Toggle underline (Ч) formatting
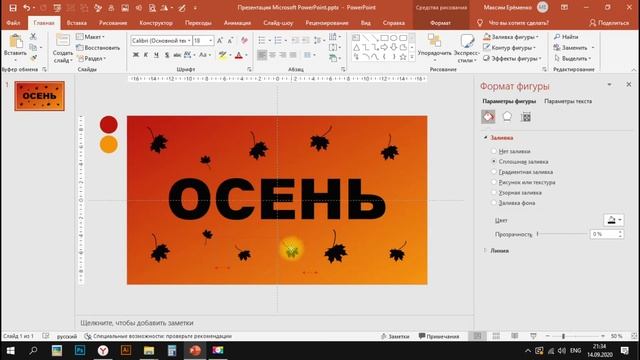This screenshot has height=360, width=640. 156,55
